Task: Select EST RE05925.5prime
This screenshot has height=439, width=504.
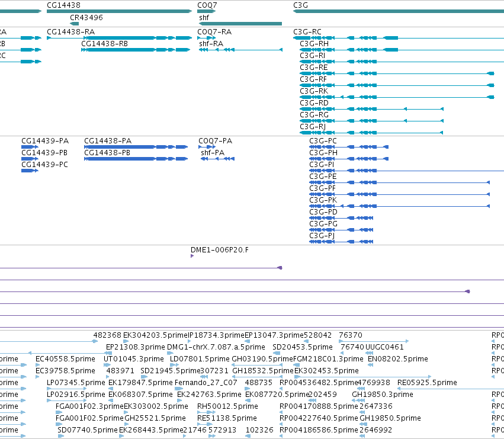Action: [x=427, y=383]
